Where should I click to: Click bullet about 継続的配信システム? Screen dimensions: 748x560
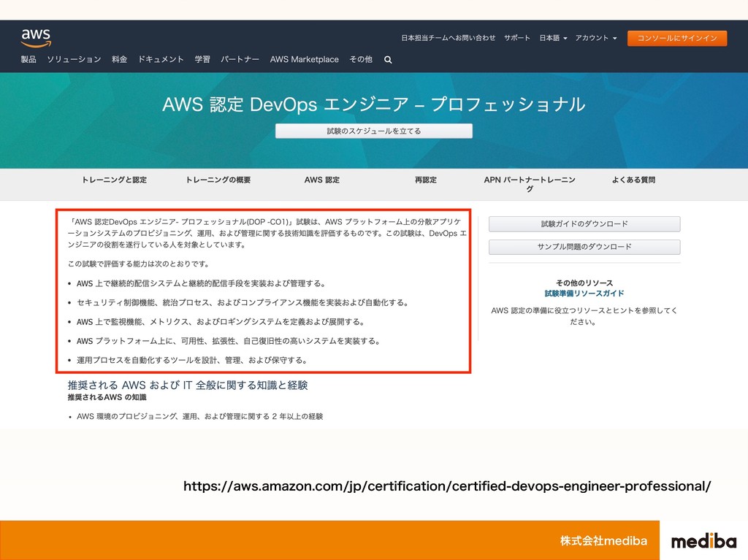201,283
